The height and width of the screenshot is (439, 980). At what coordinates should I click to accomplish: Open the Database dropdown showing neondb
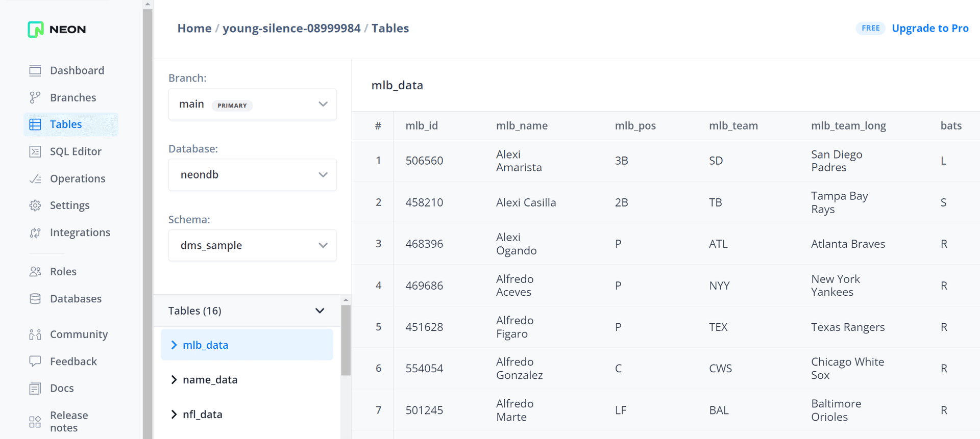[252, 175]
